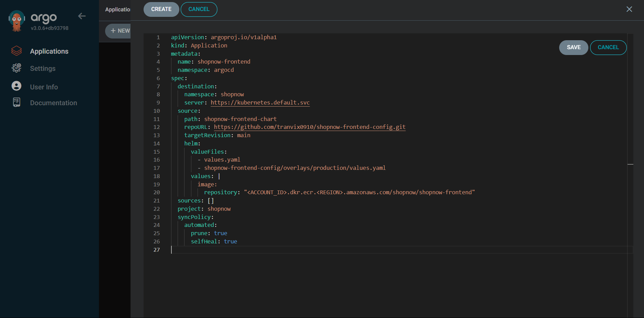644x318 pixels.
Task: Close the panel with the X icon
Action: coord(629,9)
